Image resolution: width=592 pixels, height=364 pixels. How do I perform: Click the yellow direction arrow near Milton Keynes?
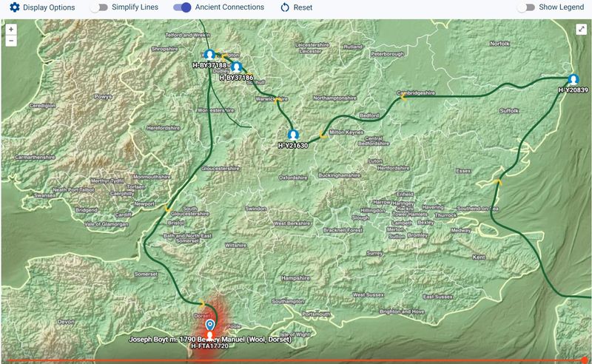tap(322, 135)
